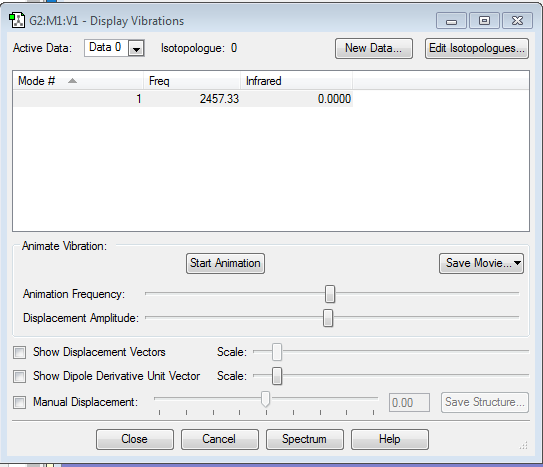Click the GaussView molecule icon in title bar
Image resolution: width=543 pixels, height=467 pixels.
(17, 20)
